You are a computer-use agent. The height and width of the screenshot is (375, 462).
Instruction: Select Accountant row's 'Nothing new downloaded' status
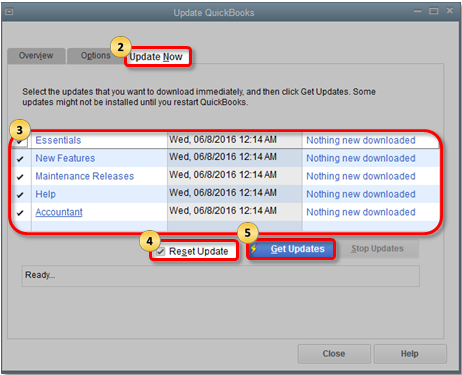(x=361, y=212)
